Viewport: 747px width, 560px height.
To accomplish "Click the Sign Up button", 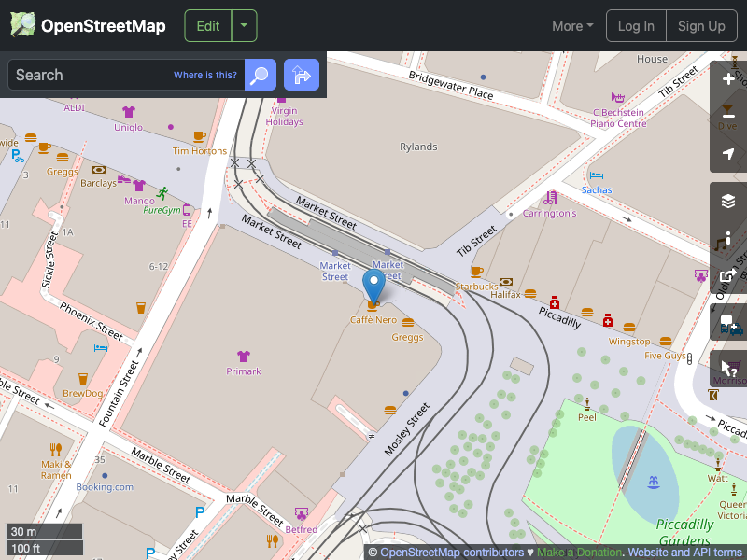I will coord(701,25).
